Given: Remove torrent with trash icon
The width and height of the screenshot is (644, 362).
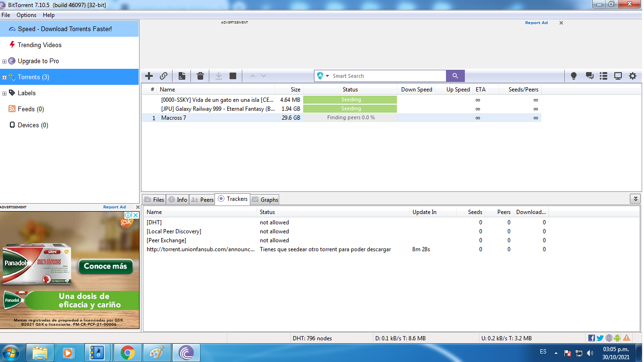Looking at the screenshot, I should 200,76.
